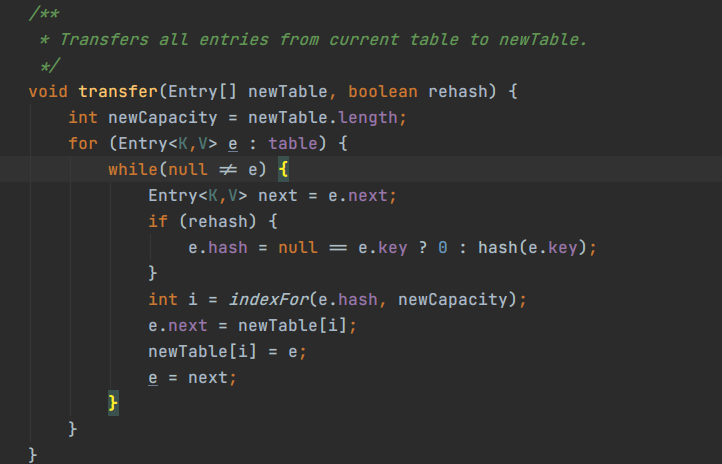Click the boolean keyword in method parameters

pos(383,92)
